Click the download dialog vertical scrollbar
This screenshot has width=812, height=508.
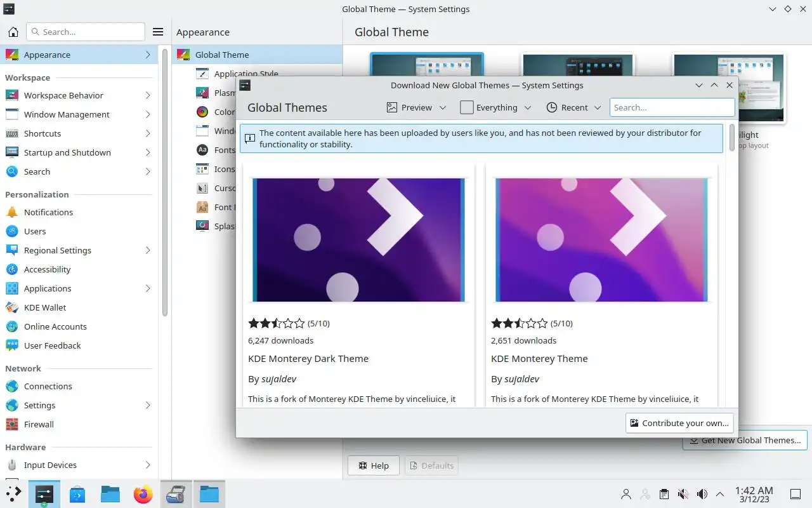(x=732, y=137)
